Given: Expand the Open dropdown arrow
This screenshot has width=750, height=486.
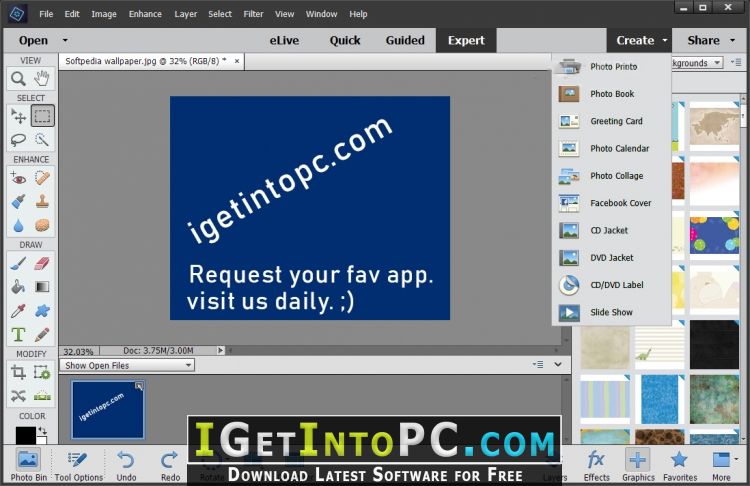Looking at the screenshot, I should pyautogui.click(x=65, y=41).
